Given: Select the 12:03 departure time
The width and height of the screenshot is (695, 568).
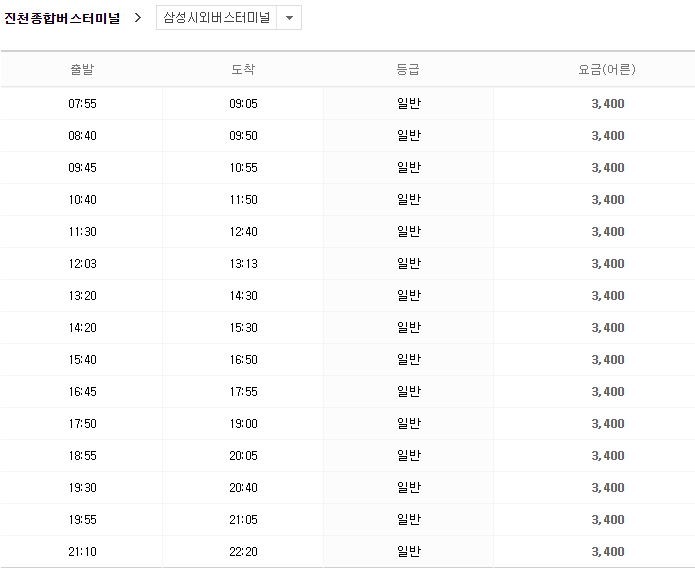Looking at the screenshot, I should [x=82, y=264].
